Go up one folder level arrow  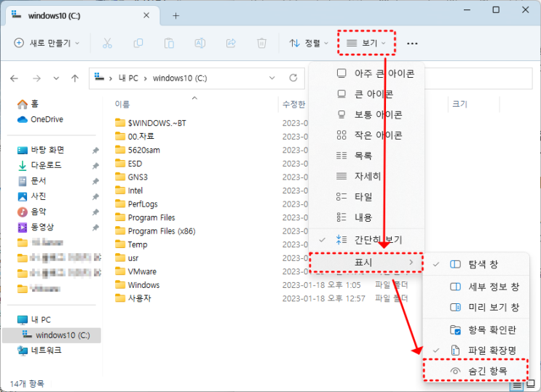[75, 79]
